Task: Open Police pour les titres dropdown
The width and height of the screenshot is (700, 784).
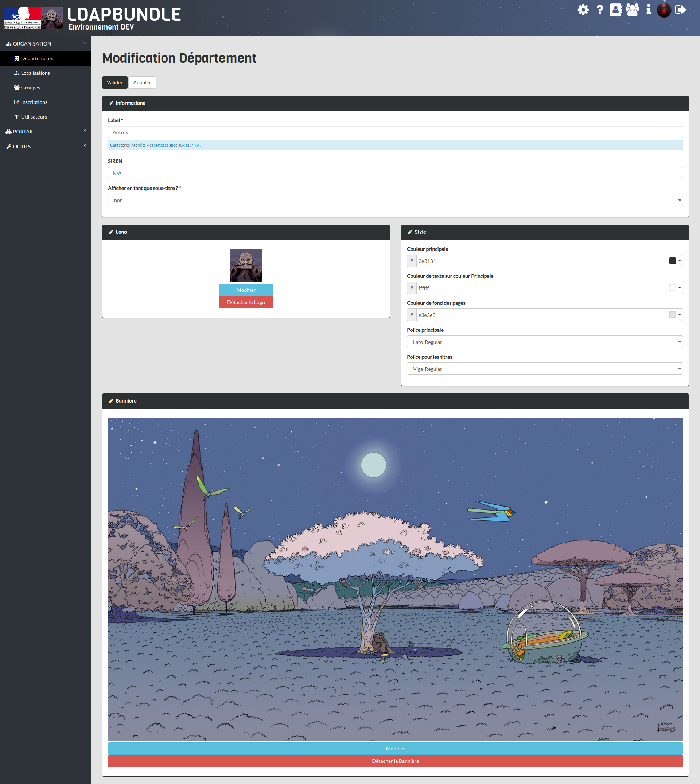Action: pyautogui.click(x=544, y=369)
